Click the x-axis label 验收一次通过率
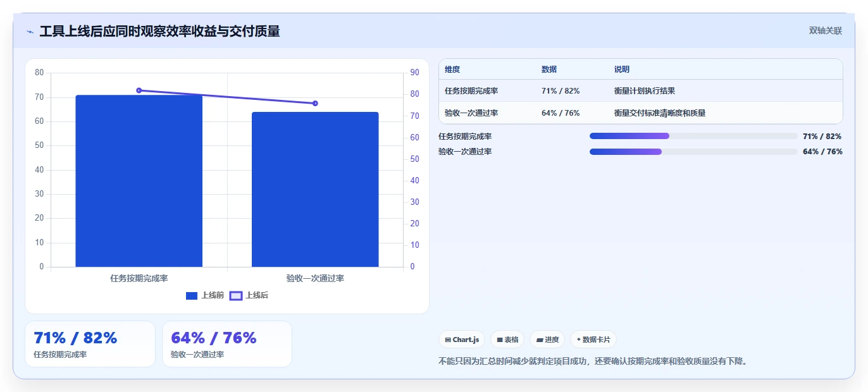868x392 pixels. [x=315, y=278]
